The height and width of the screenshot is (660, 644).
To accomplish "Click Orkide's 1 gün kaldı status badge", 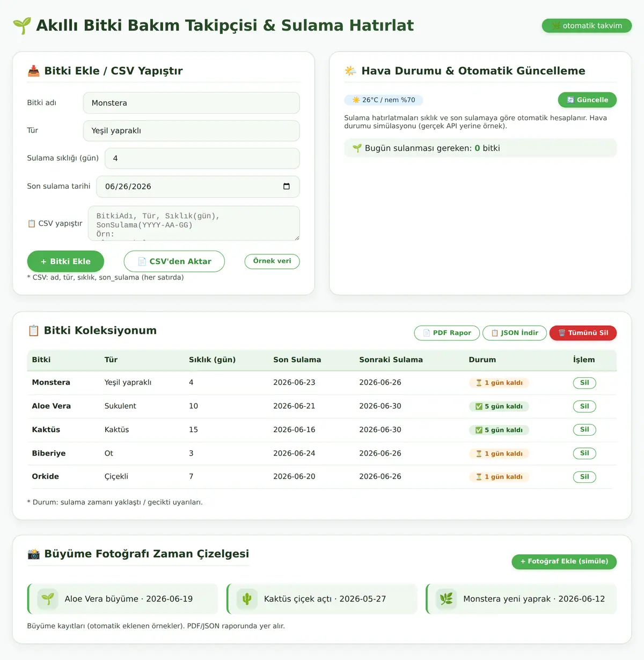I will [499, 476].
